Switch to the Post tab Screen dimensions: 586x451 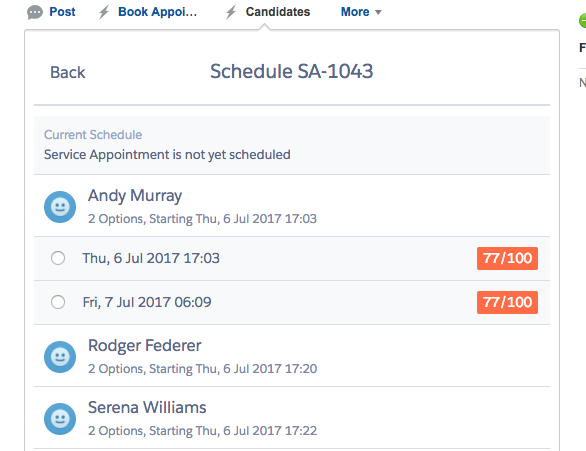pyautogui.click(x=62, y=12)
